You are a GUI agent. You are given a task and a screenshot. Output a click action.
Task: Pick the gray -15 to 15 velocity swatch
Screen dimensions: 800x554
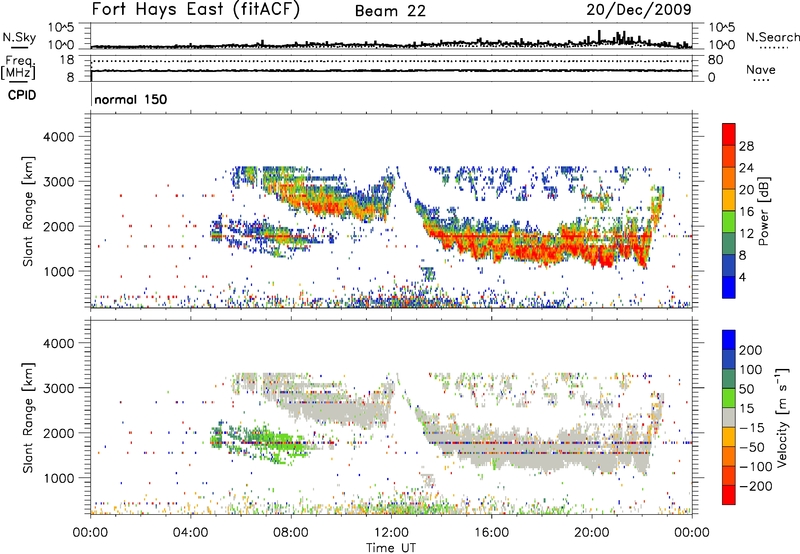click(x=729, y=417)
